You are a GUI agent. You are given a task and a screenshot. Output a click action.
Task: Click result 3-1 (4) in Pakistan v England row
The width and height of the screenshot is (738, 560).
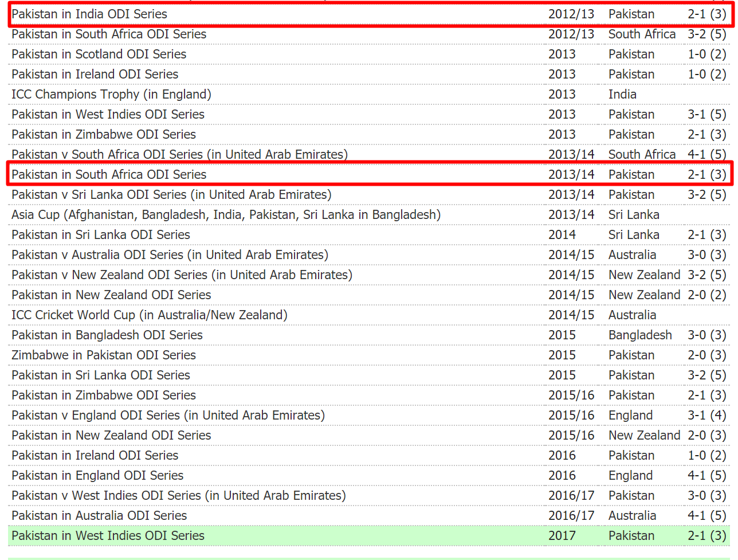707,415
